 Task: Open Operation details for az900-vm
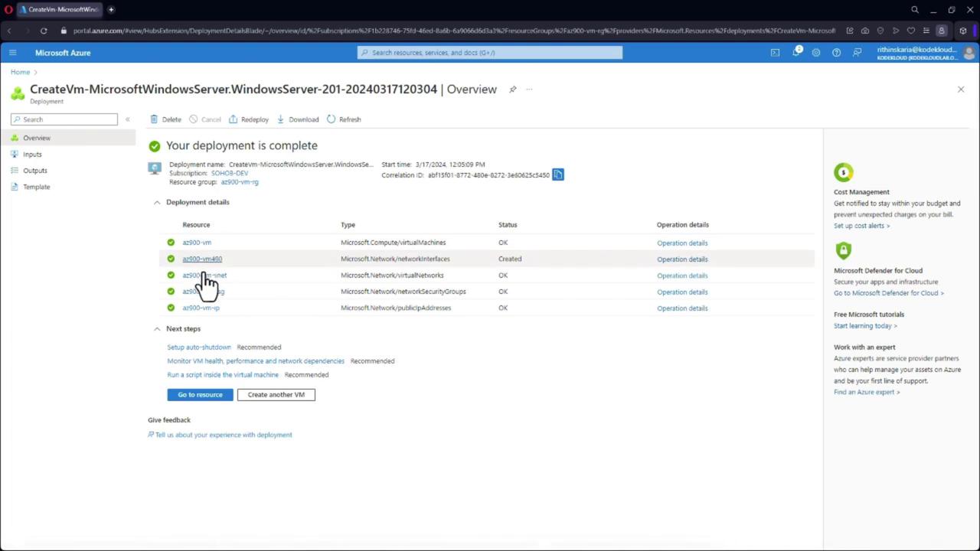point(681,243)
